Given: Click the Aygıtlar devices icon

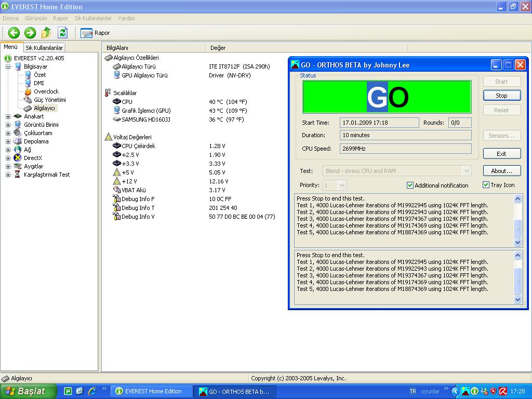Looking at the screenshot, I should [18, 167].
